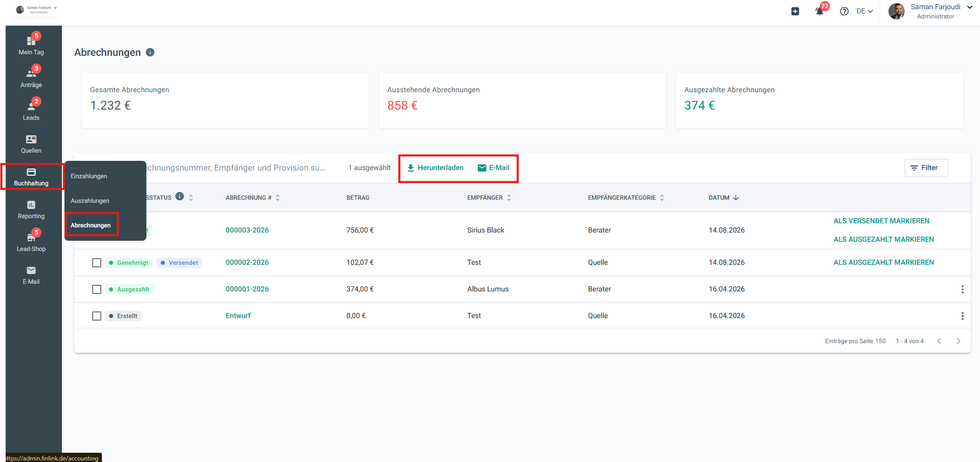The width and height of the screenshot is (980, 462).
Task: Select the checkbox for invoice 000001-2026
Action: pyautogui.click(x=97, y=289)
